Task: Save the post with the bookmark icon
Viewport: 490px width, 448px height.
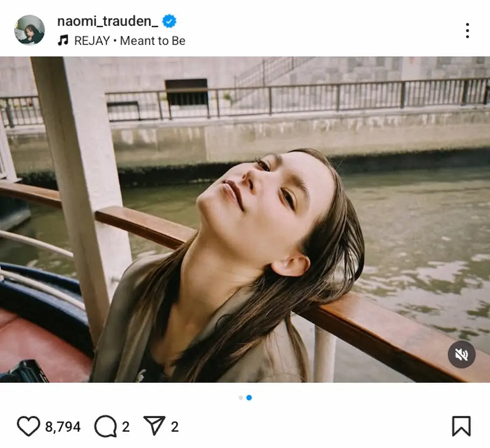Action: 461,426
